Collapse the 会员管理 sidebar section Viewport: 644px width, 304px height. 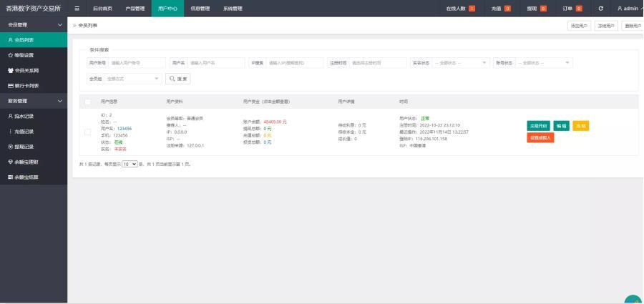[60, 24]
